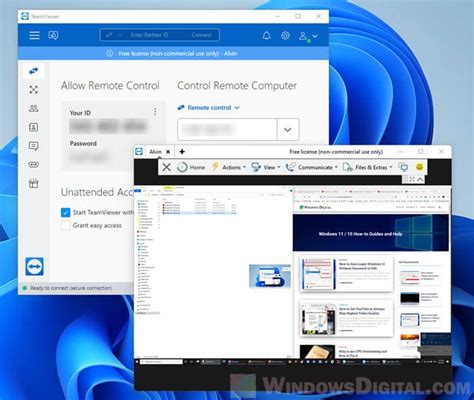The height and width of the screenshot is (400, 474).
Task: Click the partner ID input field
Action: click(227, 129)
